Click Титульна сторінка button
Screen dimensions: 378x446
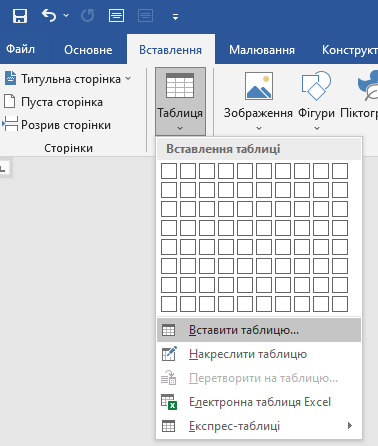[x=68, y=79]
